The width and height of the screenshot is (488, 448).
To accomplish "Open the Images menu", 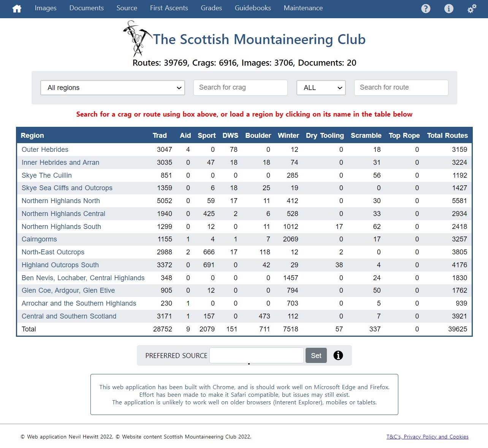I will pyautogui.click(x=46, y=8).
